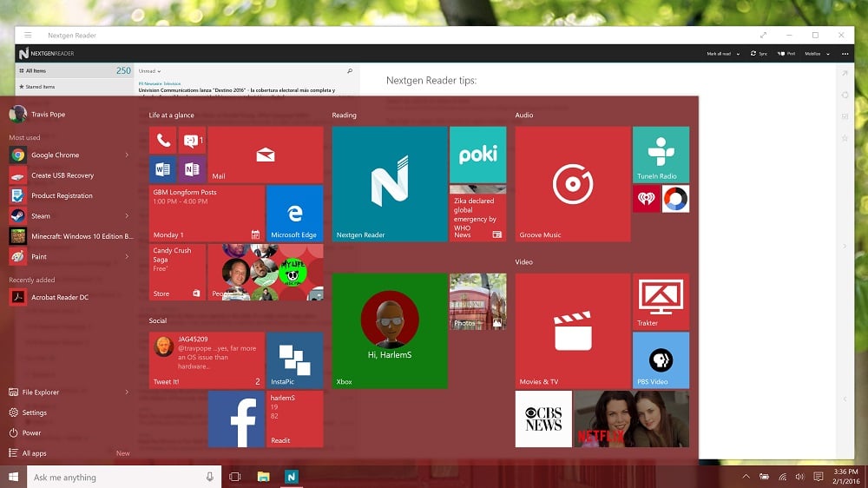This screenshot has height=488, width=868.
Task: Click Cortana microphone icon
Action: coord(210,477)
